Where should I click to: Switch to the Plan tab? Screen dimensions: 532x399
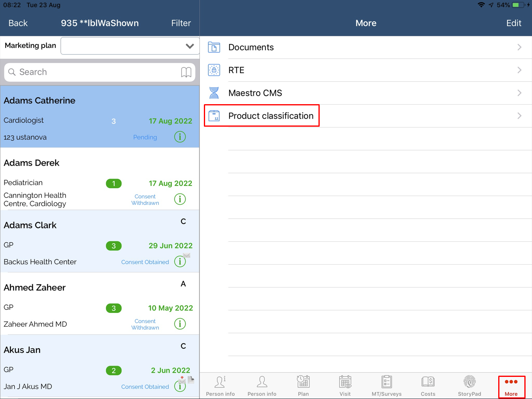click(303, 385)
